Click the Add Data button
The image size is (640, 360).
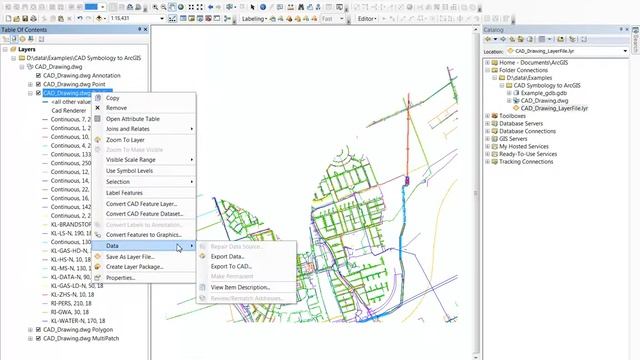pos(99,19)
